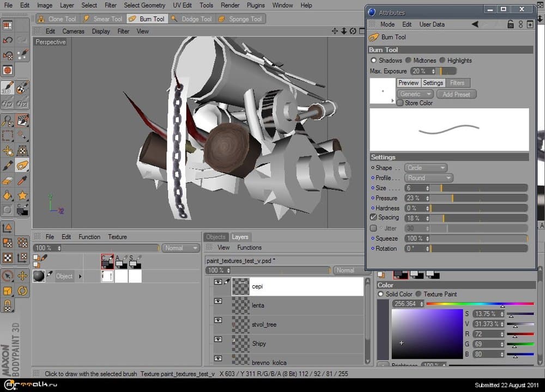This screenshot has height=392, width=545.
Task: Select the Magnify Glass tool
Action: click(8, 120)
